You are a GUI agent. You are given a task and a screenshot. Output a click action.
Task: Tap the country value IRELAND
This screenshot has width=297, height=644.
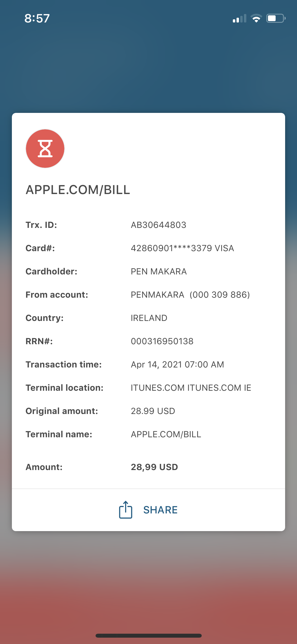(x=149, y=318)
